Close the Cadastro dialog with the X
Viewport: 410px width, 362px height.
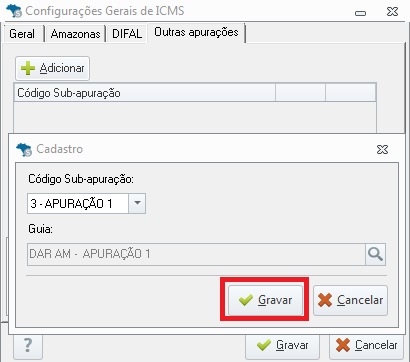tap(382, 150)
